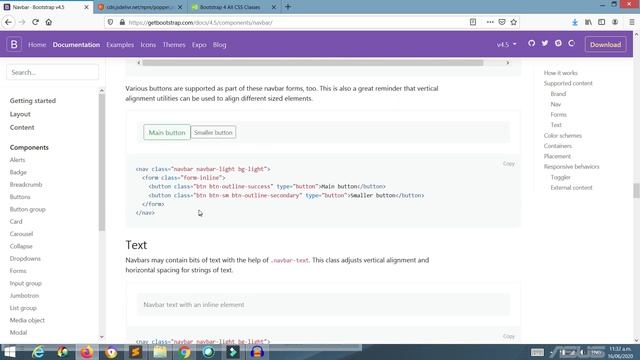Open Bootstrap Twitter icon link
The width and height of the screenshot is (640, 360).
pyautogui.click(x=544, y=43)
